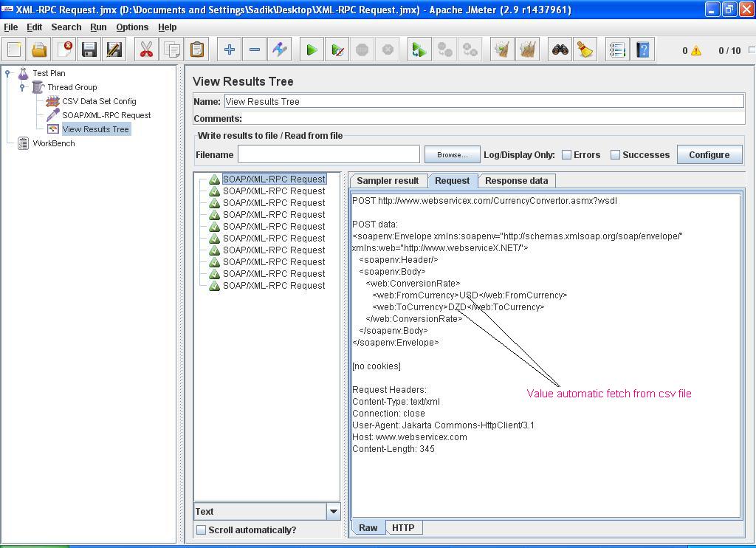Click the Comments input field

(x=494, y=118)
